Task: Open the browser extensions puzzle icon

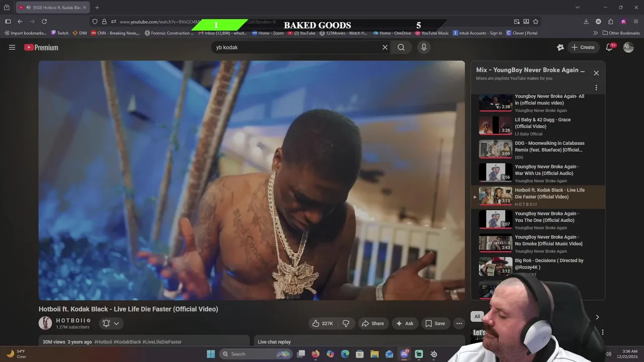Action: (x=611, y=22)
